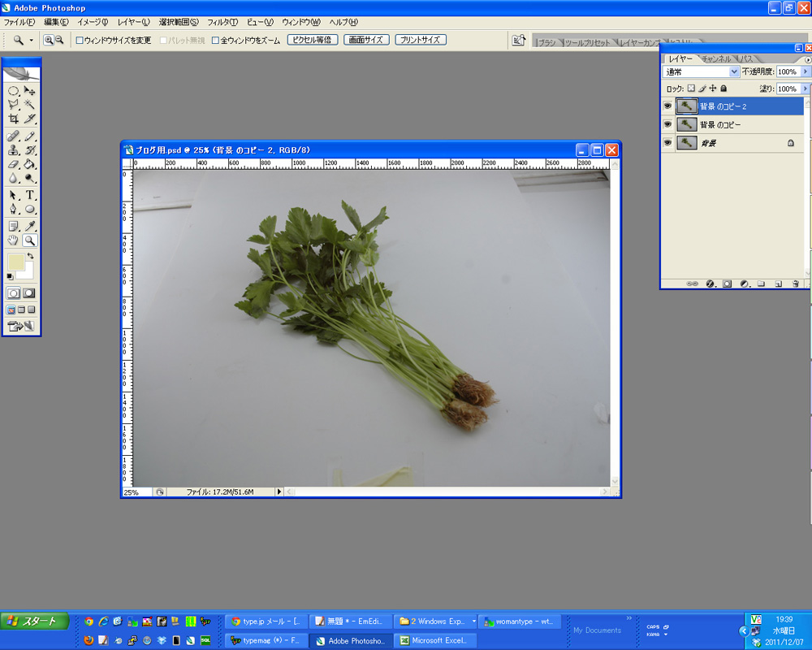The image size is (812, 650).
Task: Select the Elliptical Marquee tool
Action: point(14,91)
